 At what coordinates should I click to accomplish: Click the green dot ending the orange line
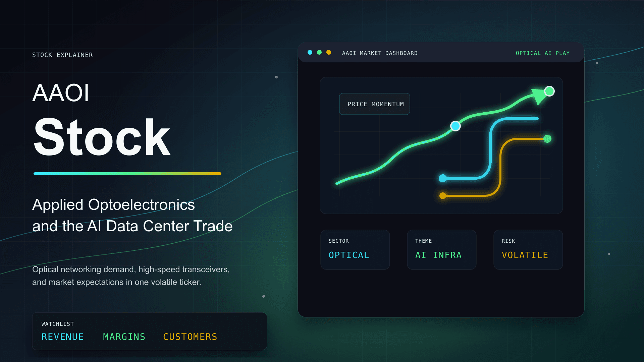(x=547, y=139)
